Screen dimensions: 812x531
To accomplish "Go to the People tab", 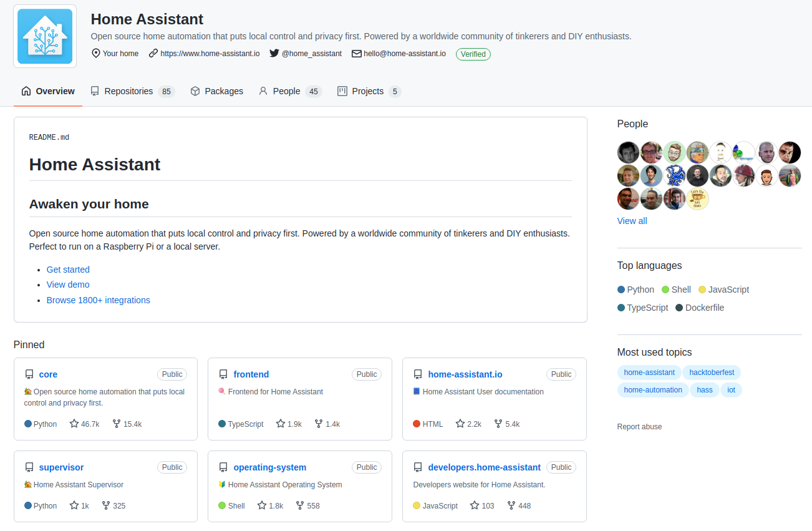I will pyautogui.click(x=290, y=91).
